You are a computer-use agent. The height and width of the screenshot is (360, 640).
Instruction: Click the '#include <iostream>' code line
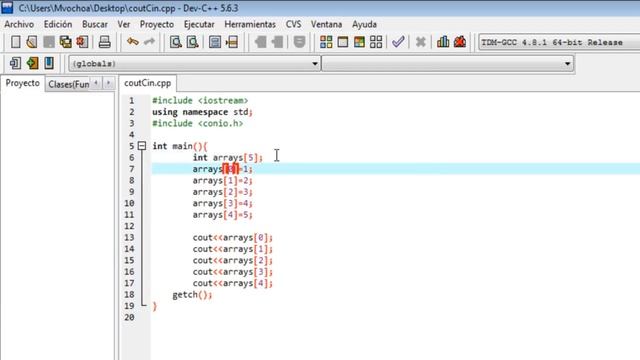[200, 100]
